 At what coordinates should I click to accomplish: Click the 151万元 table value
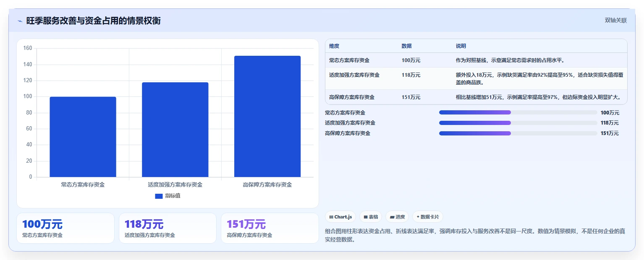(411, 97)
